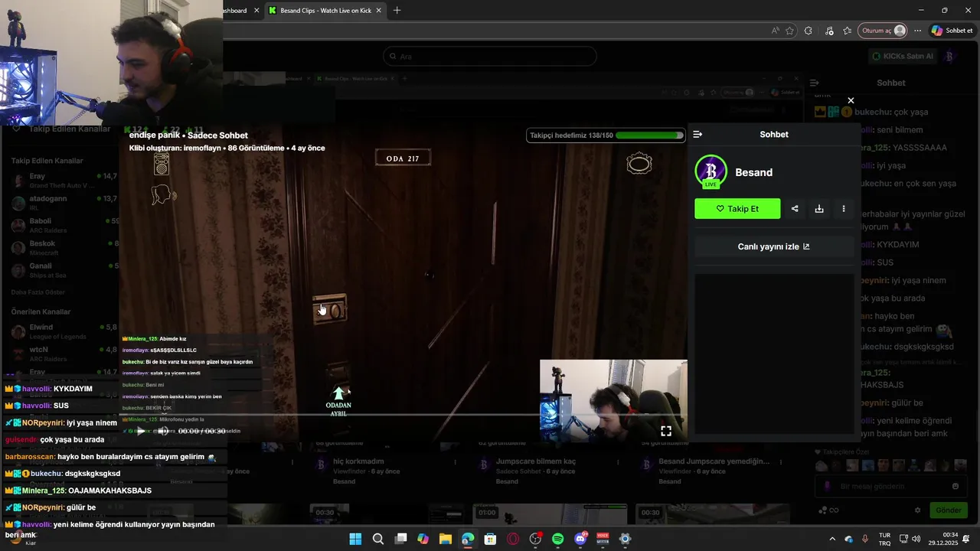Open Copilot Sohbet et button
Image resolution: width=980 pixels, height=551 pixels.
pos(952,31)
